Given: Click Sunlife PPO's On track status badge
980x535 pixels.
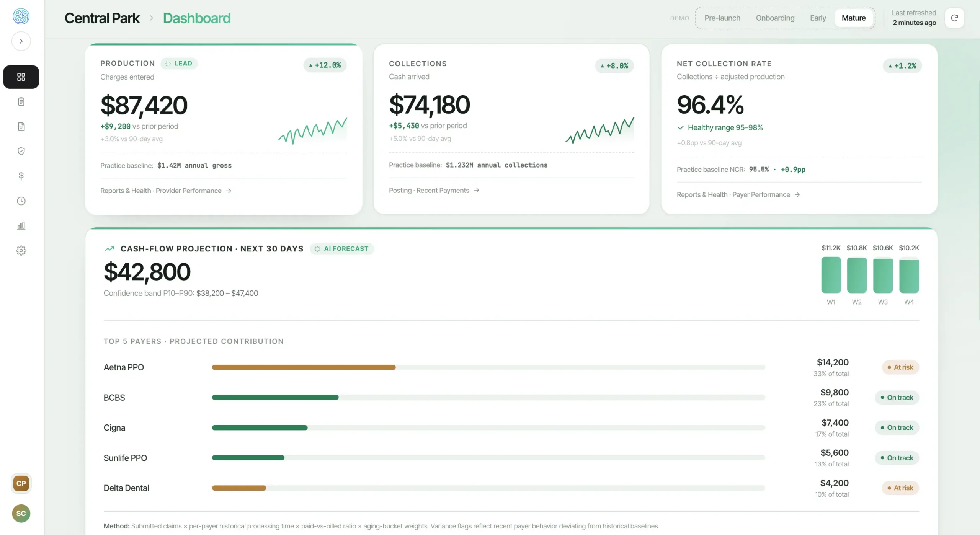Looking at the screenshot, I should click(x=897, y=458).
